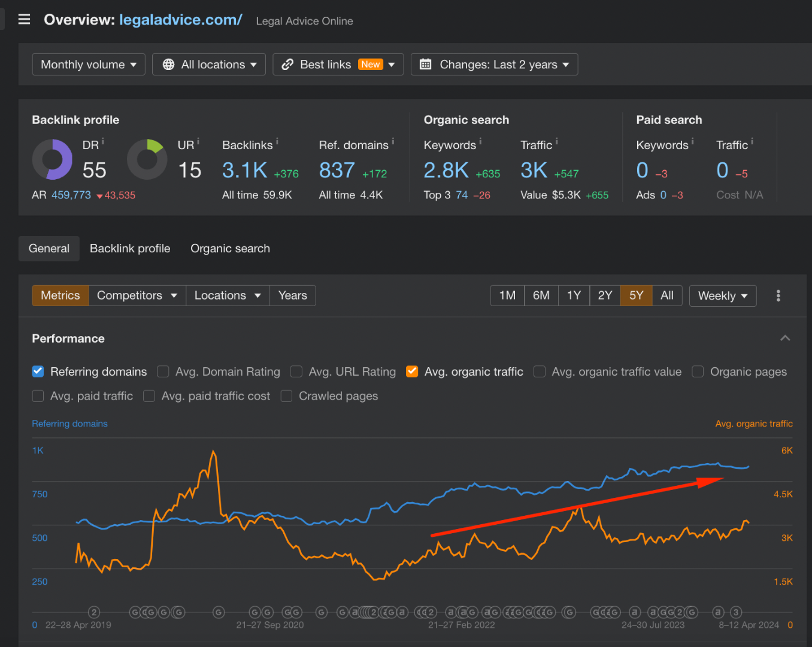The height and width of the screenshot is (647, 812).
Task: Switch to the Organic search tab
Action: [x=230, y=249]
